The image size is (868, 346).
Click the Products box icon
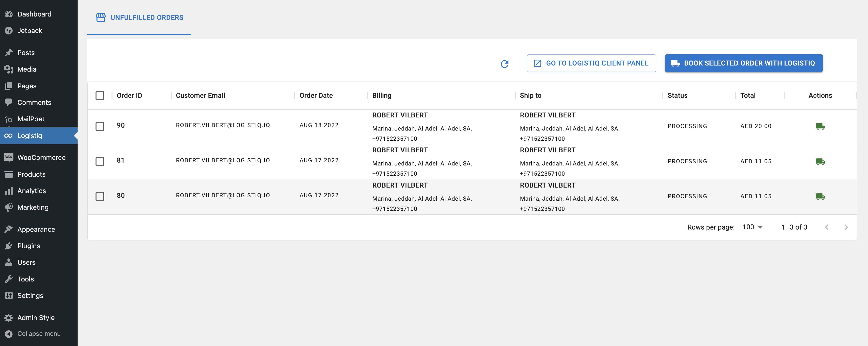[9, 174]
